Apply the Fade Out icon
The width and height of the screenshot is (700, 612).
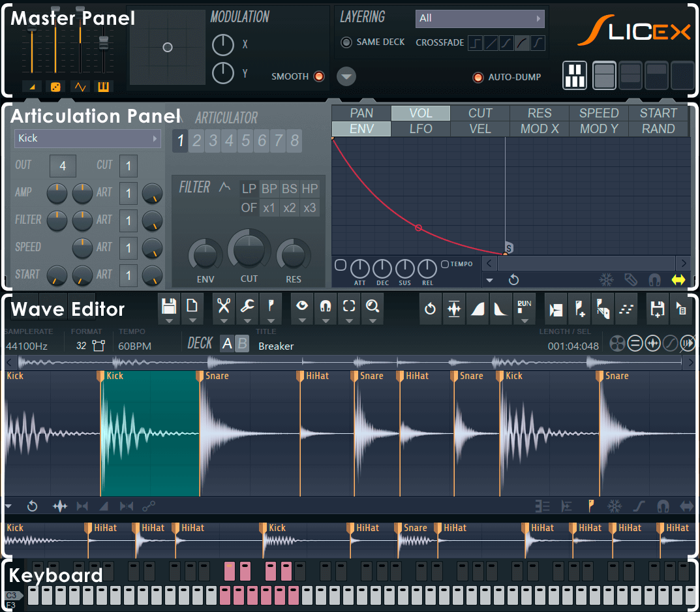point(500,309)
